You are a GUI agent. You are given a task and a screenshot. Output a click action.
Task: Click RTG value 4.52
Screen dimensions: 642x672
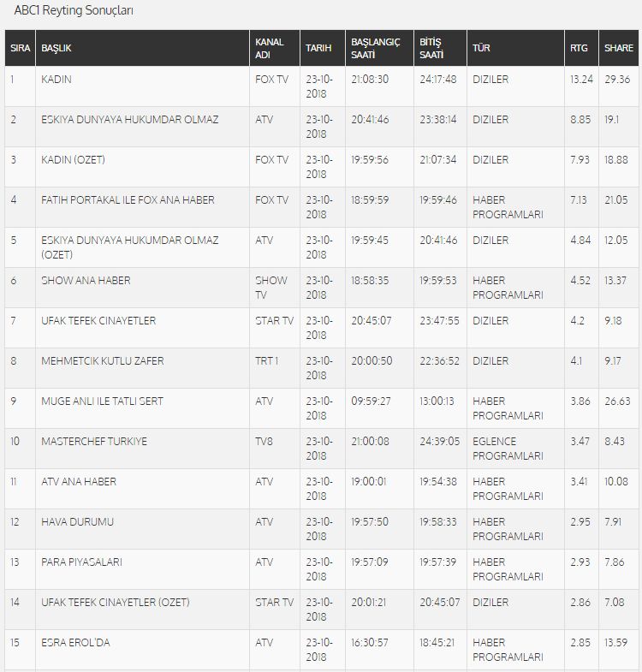coord(580,281)
